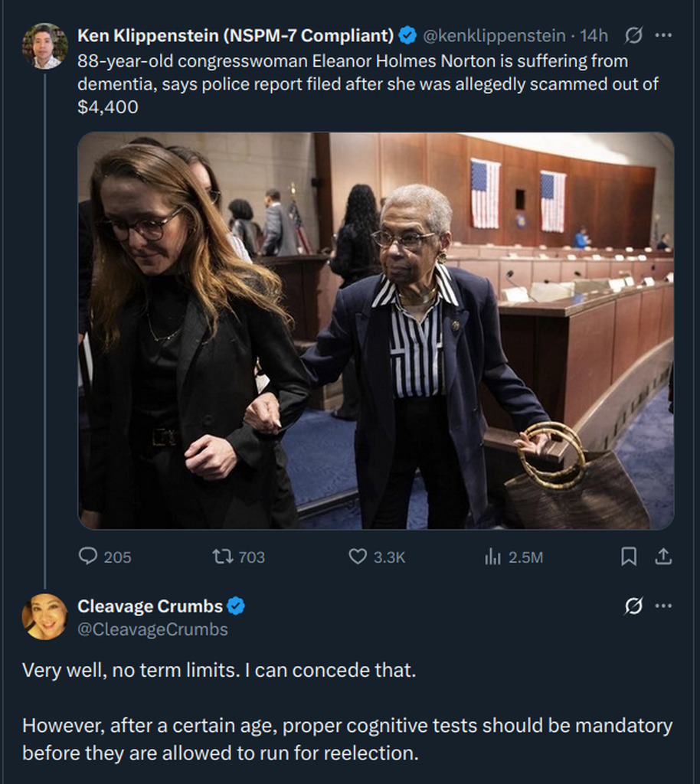
Task: Click the 14h post timestamp
Action: click(x=594, y=35)
